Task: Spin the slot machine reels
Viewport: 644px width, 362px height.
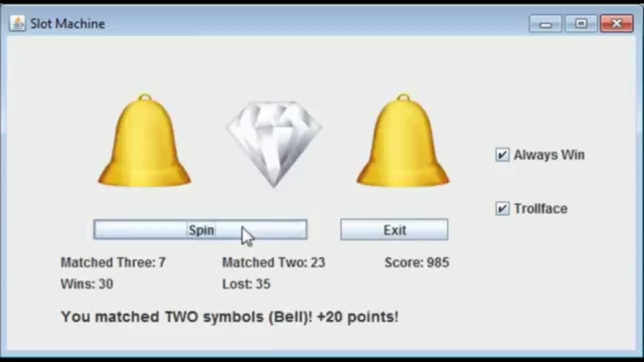Action: 200,230
